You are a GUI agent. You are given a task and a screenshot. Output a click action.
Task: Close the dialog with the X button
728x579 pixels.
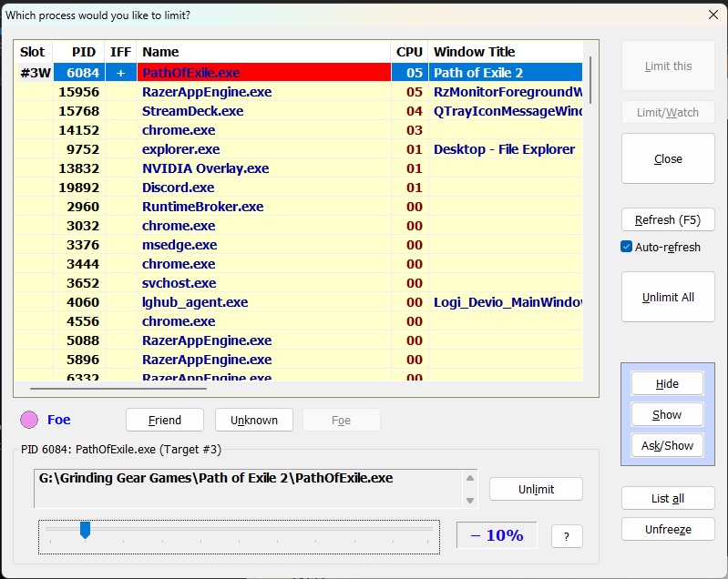(x=713, y=15)
